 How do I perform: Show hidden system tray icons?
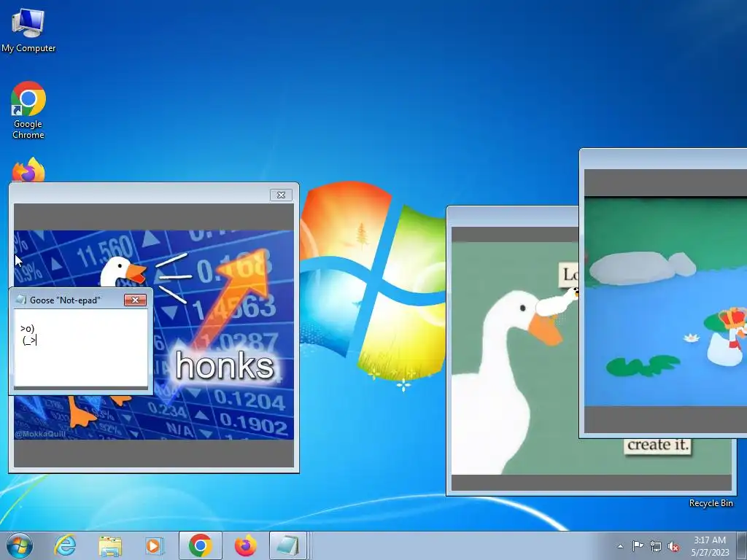pyautogui.click(x=620, y=546)
